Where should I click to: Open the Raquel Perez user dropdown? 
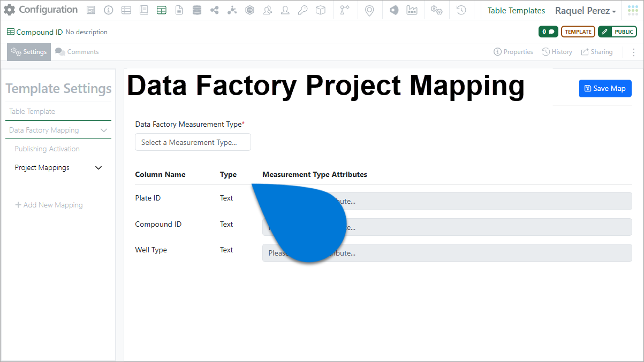click(x=585, y=11)
